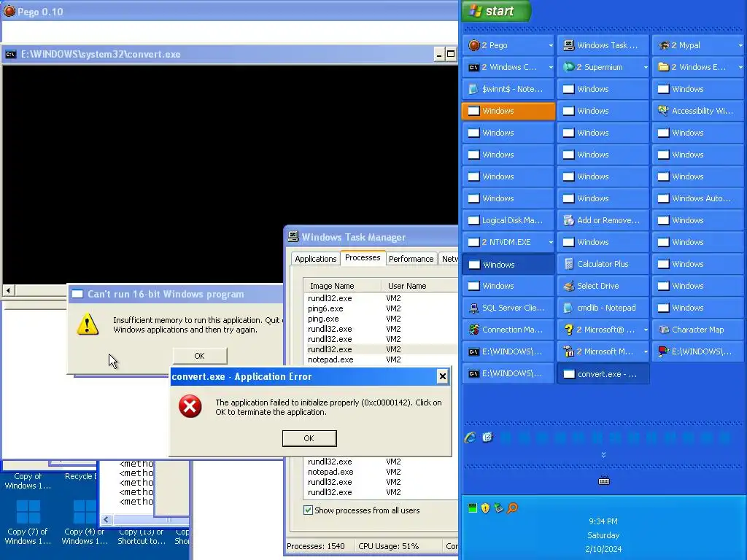Click the console window's left scroll arrow
Viewport: 747px width, 560px height.
(9, 289)
